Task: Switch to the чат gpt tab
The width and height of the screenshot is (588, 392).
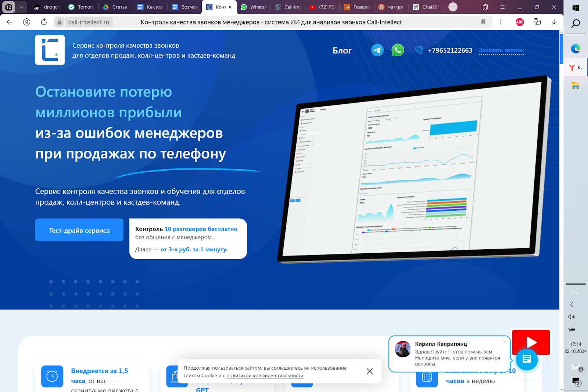Action: click(392, 7)
